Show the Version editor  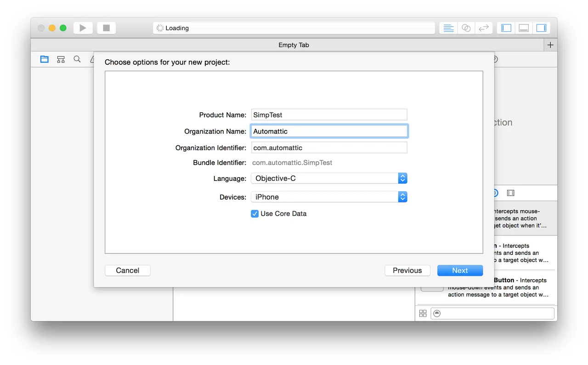[x=483, y=28]
